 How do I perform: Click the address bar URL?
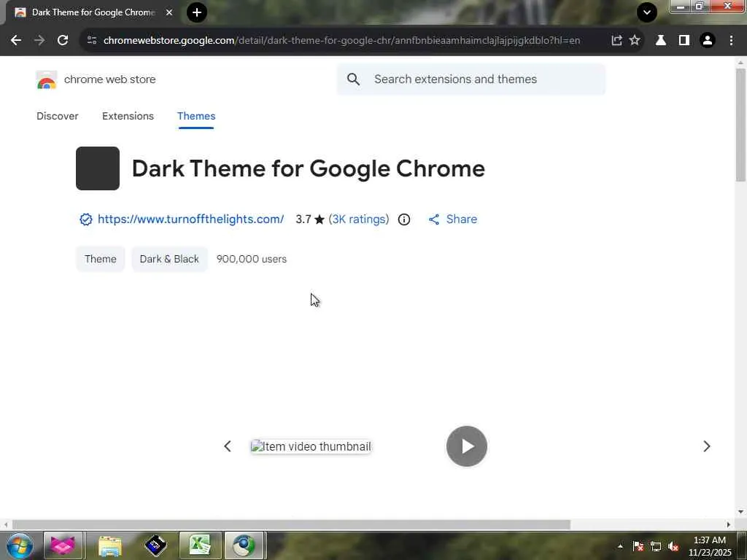(341, 40)
